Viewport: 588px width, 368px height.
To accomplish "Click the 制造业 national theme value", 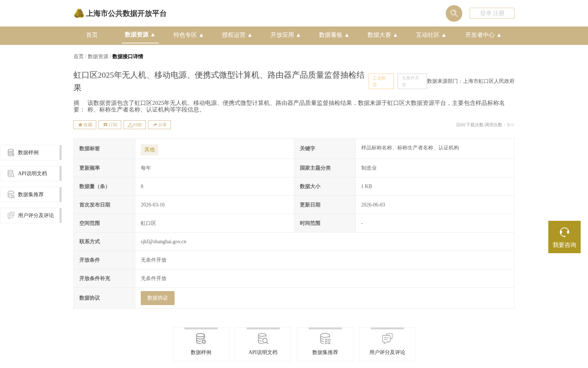I will tap(369, 168).
